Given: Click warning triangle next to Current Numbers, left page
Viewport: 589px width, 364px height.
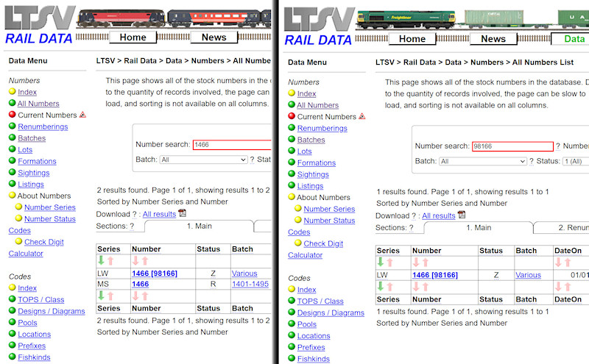Looking at the screenshot, I should click(82, 115).
